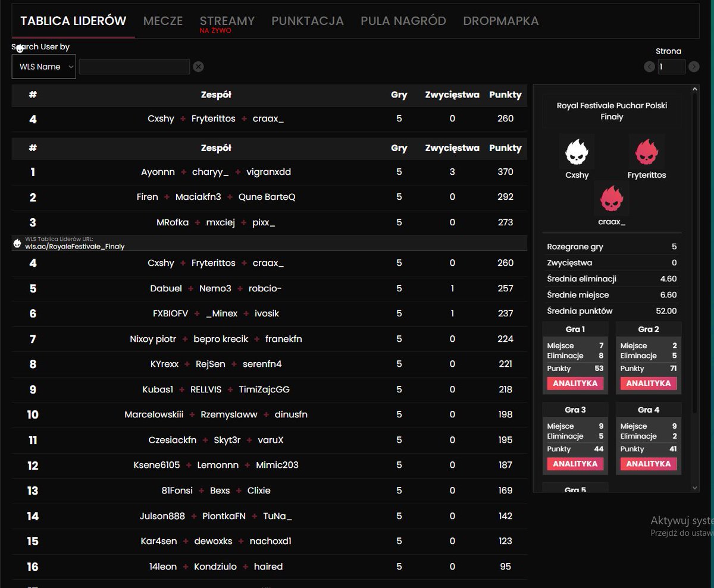Switch to the Mecze tab
This screenshot has height=588, width=714.
click(163, 21)
